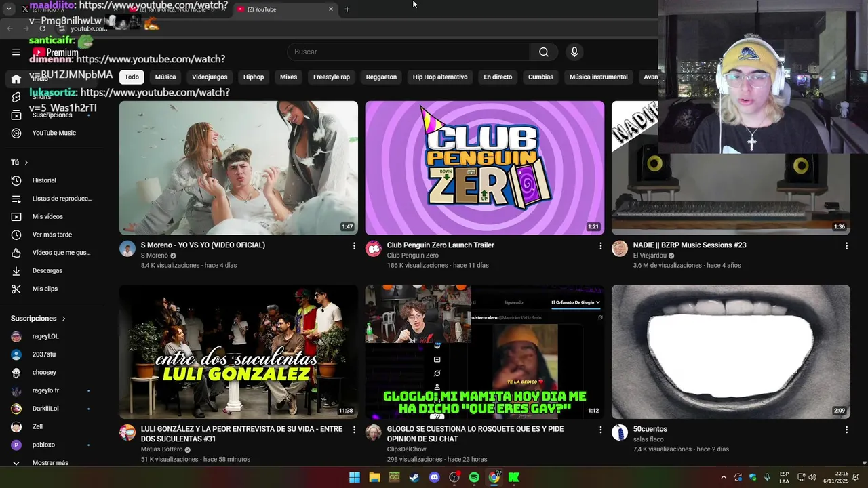
Task: Select the Mixes filter chip
Action: pyautogui.click(x=289, y=77)
